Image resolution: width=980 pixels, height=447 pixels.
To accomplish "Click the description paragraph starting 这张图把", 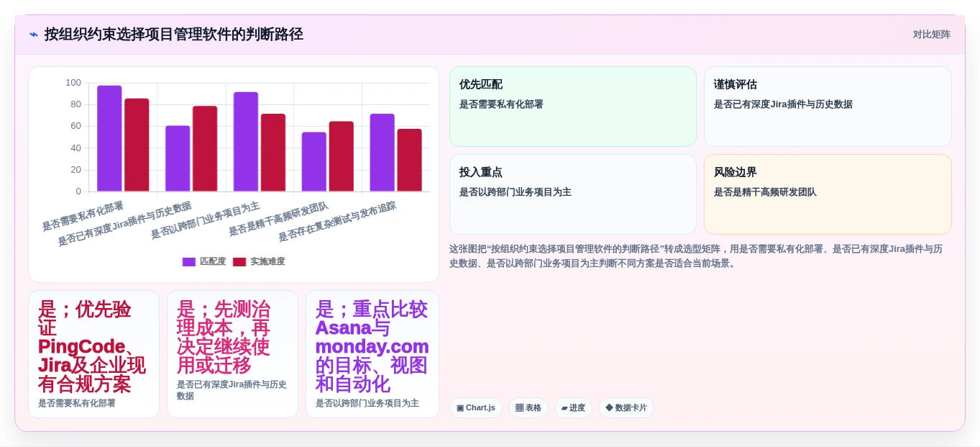I will (696, 256).
